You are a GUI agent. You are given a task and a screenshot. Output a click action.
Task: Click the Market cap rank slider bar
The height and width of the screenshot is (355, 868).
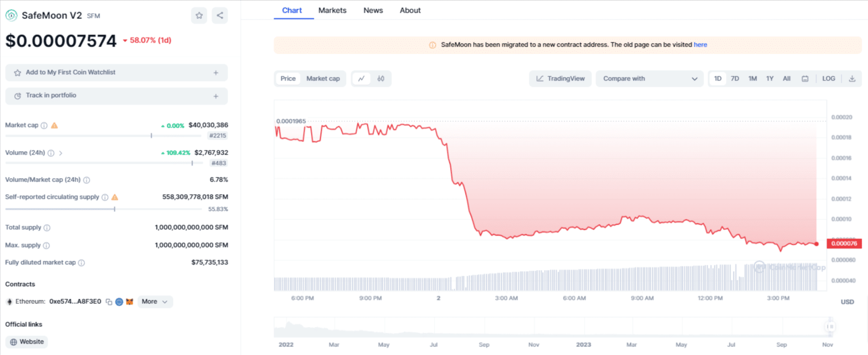[x=103, y=136]
